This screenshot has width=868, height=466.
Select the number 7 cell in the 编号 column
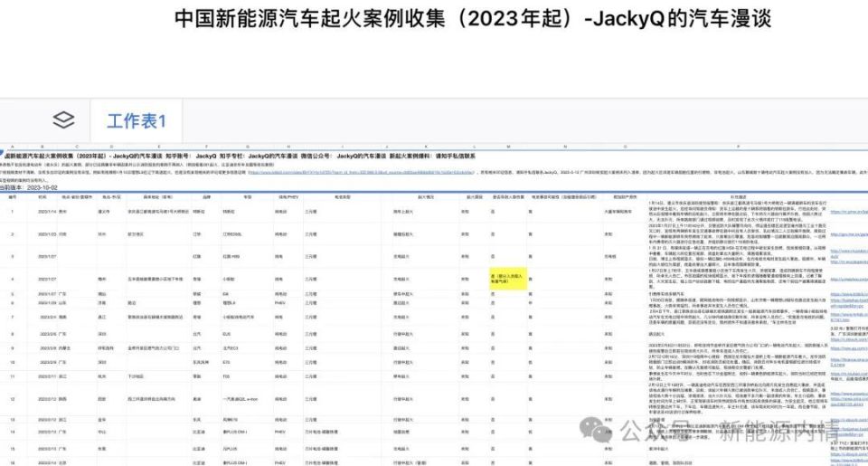tap(12, 318)
